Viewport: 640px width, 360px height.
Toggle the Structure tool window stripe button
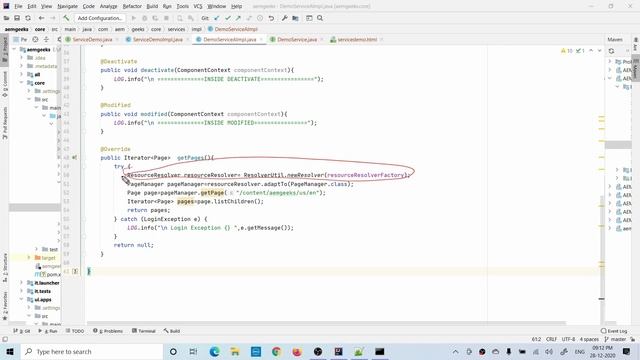pos(4,268)
